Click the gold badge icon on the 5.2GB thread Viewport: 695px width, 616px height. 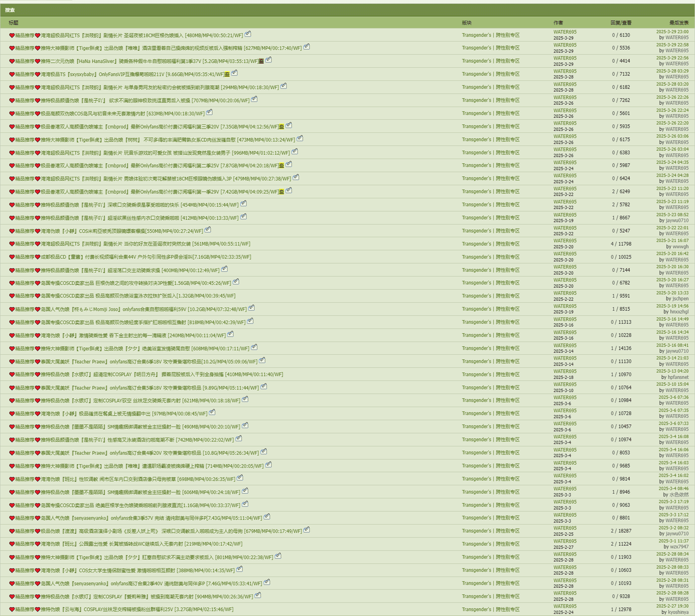tap(261, 61)
